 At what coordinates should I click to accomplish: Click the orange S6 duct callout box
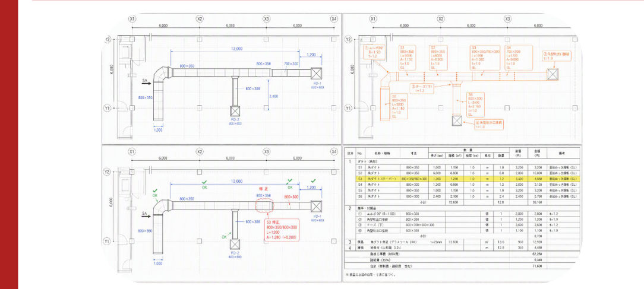coord(475,104)
